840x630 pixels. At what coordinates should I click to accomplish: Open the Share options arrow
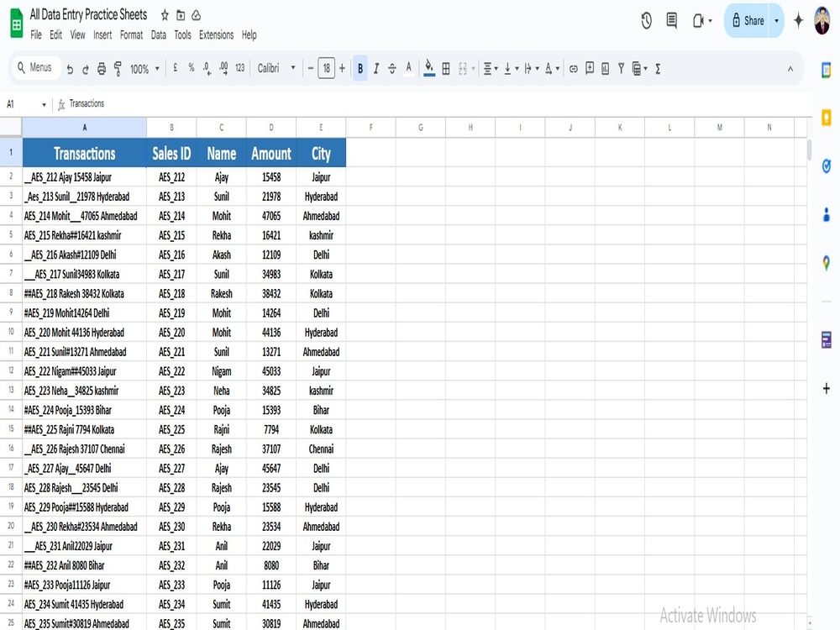click(776, 21)
